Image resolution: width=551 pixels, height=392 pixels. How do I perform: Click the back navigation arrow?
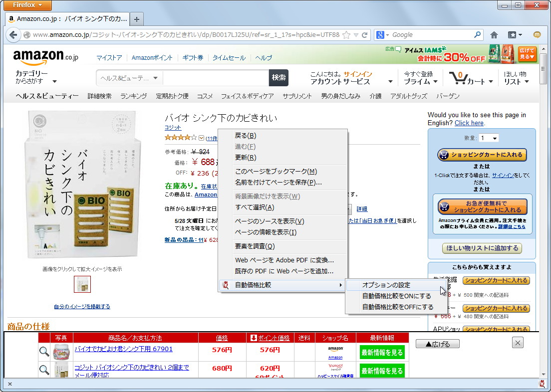coord(13,35)
